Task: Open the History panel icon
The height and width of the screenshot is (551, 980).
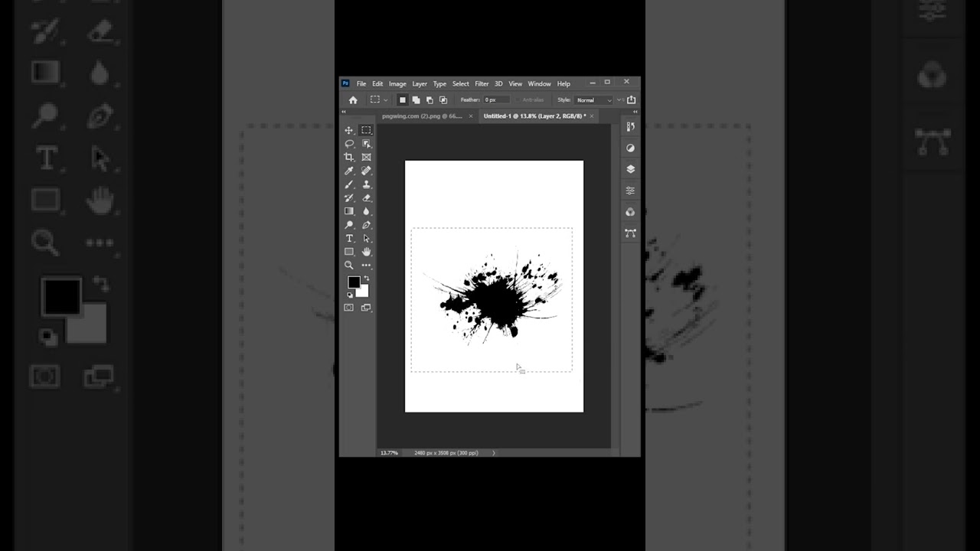Action: [630, 127]
